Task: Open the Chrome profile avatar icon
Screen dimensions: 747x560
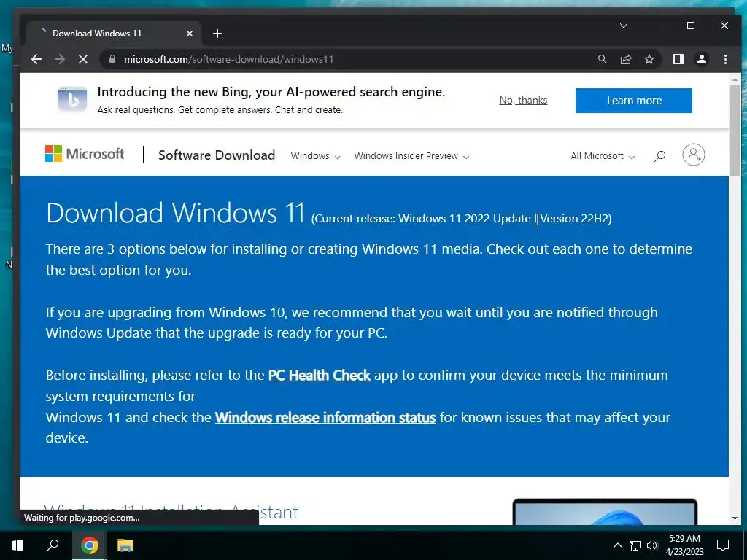Action: [702, 59]
